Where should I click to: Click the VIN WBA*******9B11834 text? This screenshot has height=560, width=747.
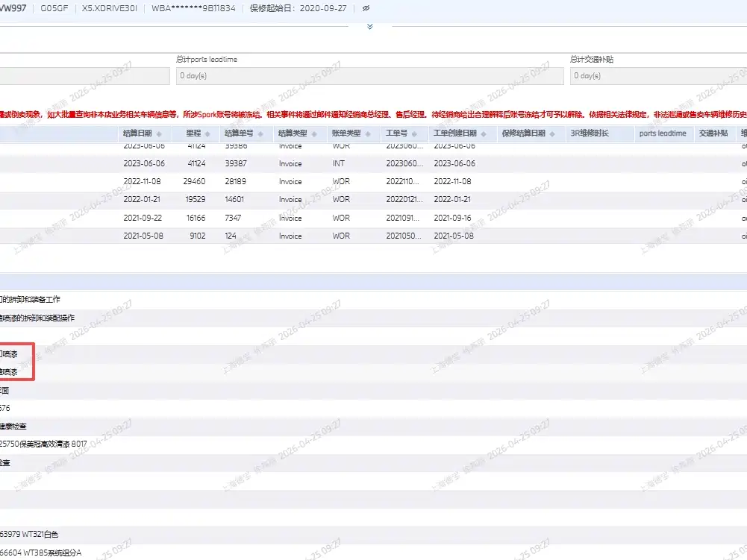(193, 8)
